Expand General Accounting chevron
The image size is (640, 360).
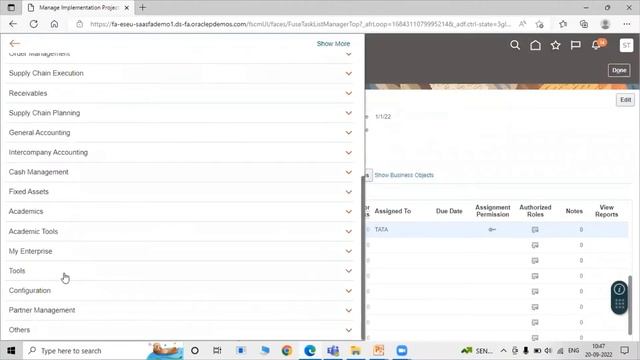click(x=349, y=133)
